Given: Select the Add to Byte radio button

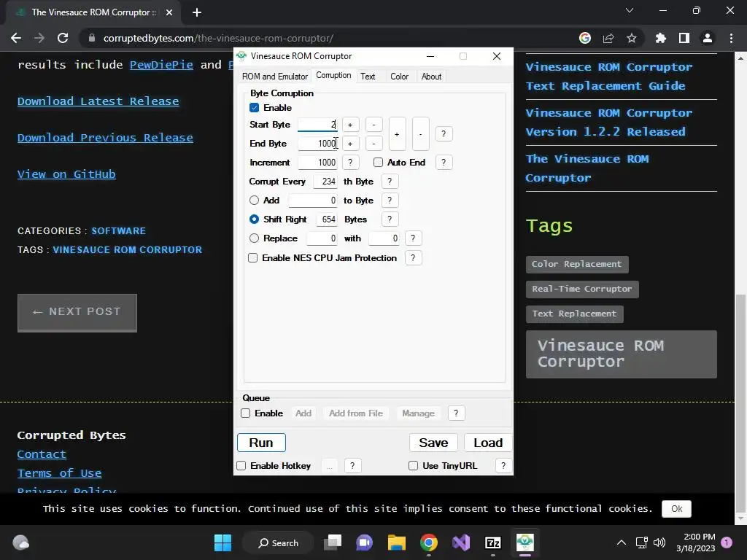Looking at the screenshot, I should 255,201.
